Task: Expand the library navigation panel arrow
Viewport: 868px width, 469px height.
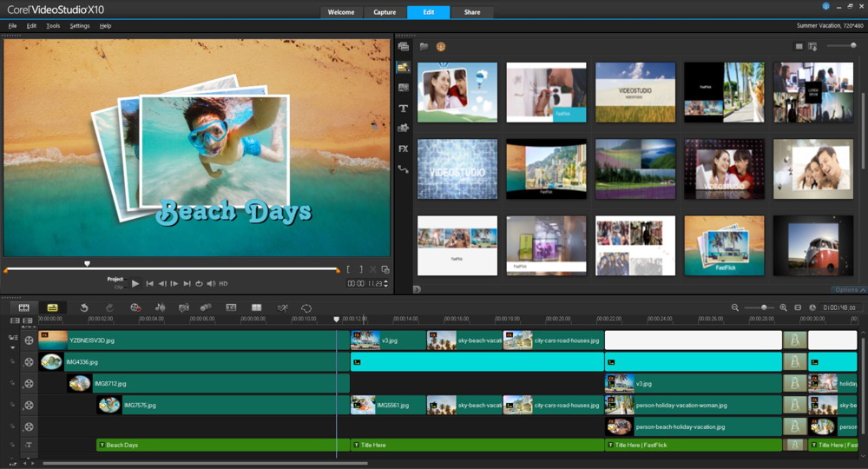Action: click(x=417, y=289)
